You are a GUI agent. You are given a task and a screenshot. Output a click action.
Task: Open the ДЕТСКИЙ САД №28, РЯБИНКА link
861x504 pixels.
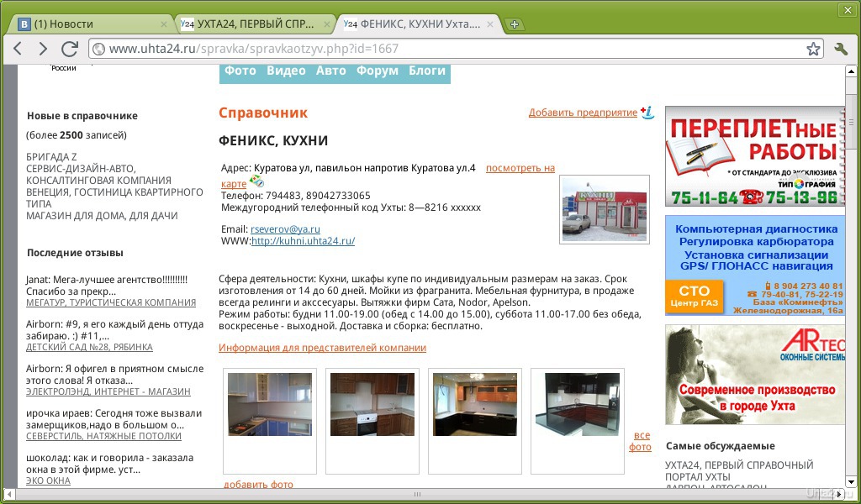tap(89, 347)
